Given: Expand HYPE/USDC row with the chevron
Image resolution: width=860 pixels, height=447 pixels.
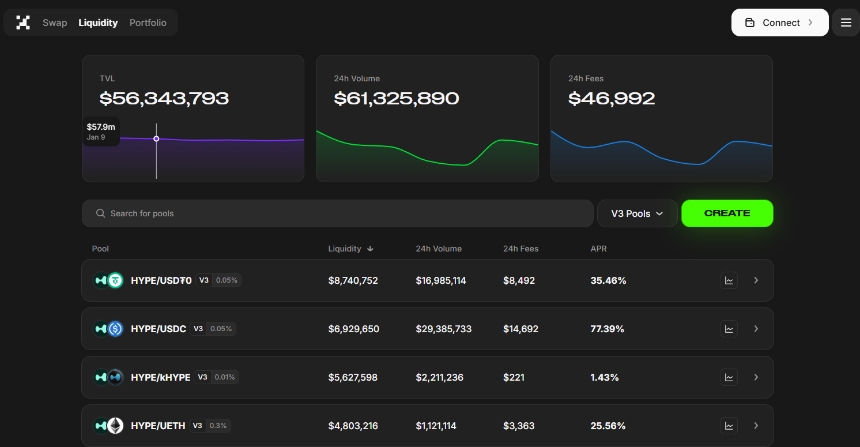Looking at the screenshot, I should pyautogui.click(x=756, y=329).
